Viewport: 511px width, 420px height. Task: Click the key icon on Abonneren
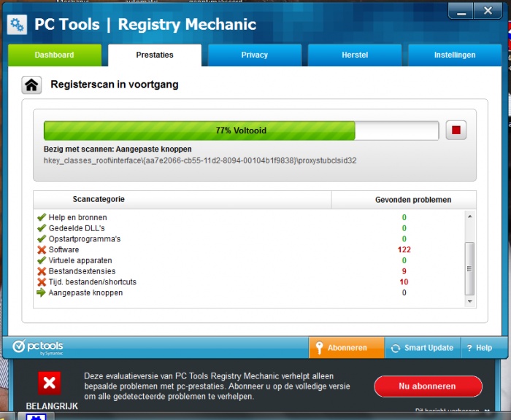(319, 348)
